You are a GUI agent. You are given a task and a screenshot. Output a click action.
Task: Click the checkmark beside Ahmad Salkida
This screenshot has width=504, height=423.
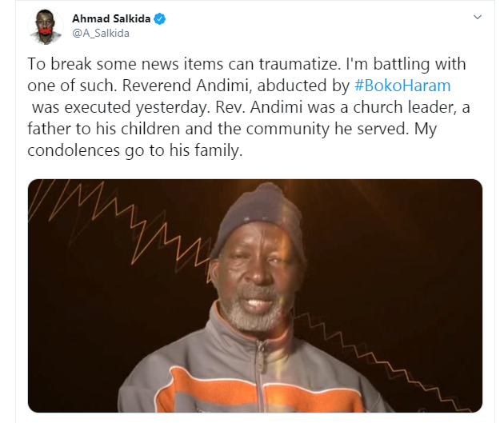(159, 18)
